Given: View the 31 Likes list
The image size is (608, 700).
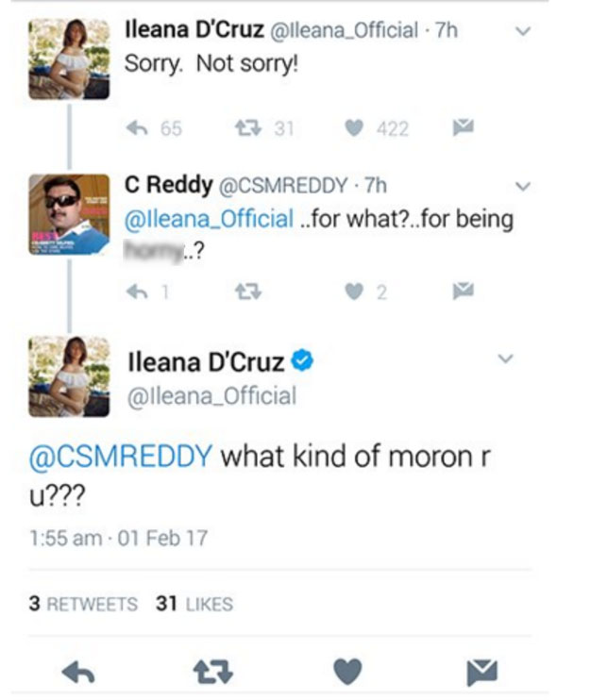Looking at the screenshot, I should tap(194, 604).
